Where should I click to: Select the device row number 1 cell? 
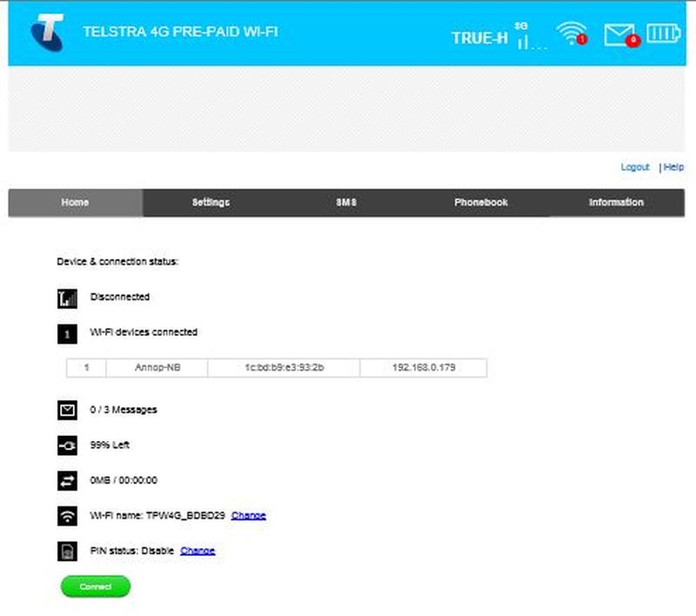click(x=86, y=368)
